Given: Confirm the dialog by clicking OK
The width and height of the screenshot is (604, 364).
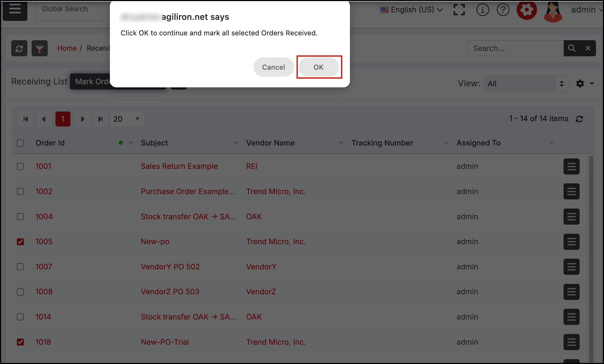Looking at the screenshot, I should (319, 67).
